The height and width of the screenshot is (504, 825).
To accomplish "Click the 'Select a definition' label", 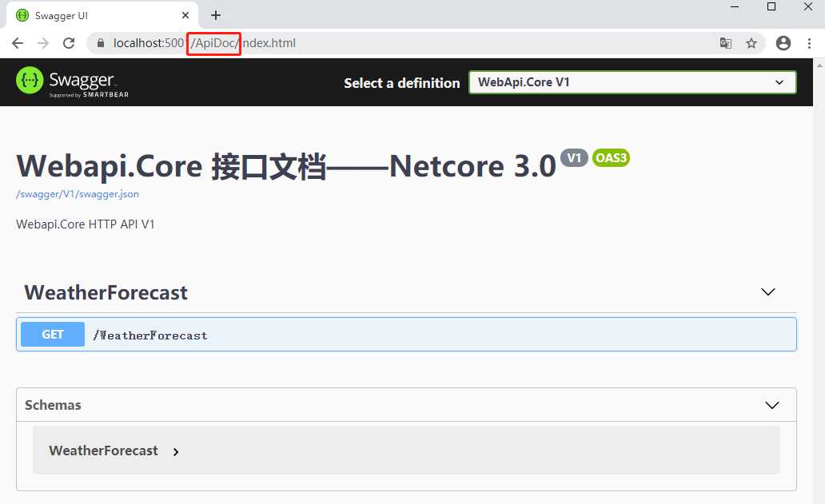I will pyautogui.click(x=402, y=83).
